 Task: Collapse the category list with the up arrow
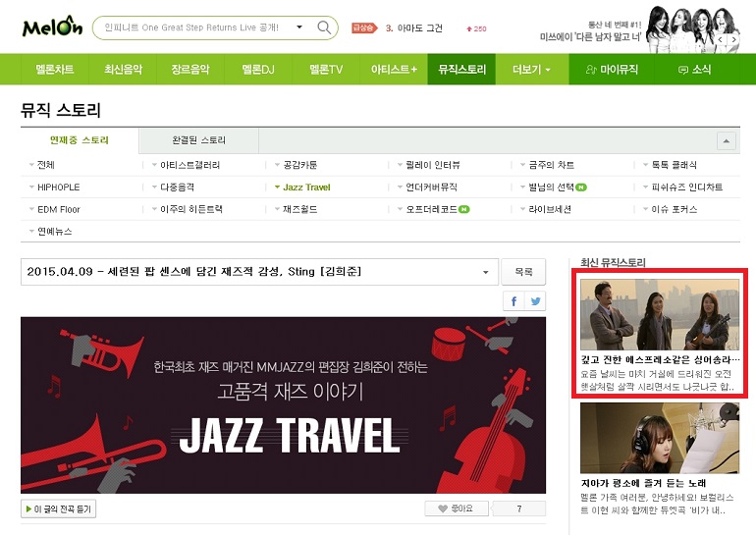(x=727, y=141)
